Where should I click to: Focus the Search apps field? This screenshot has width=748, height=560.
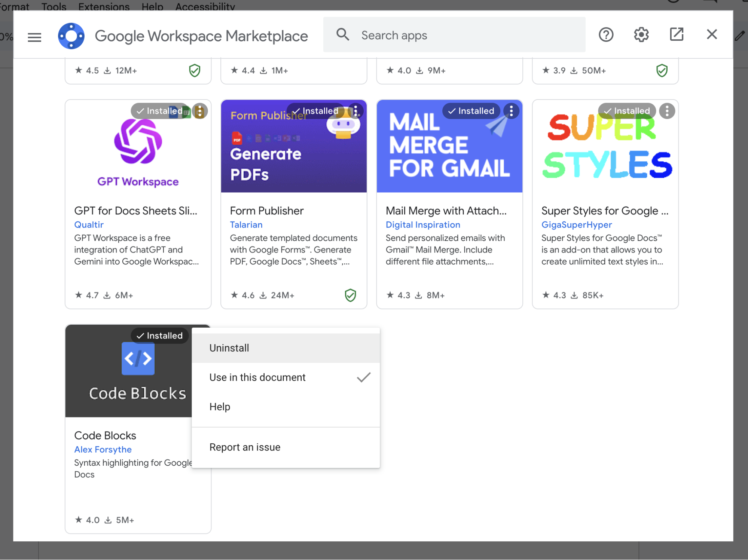454,35
